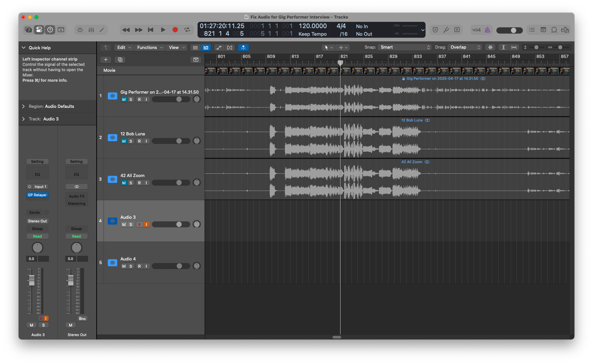Click the GP Relayer plug-in slot
This screenshot has height=364, width=593.
click(37, 195)
